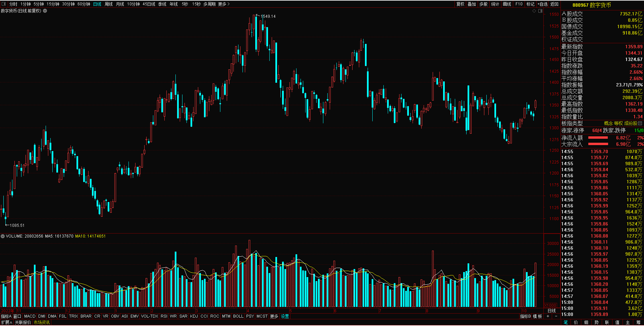Switch to the 周线 weekly period

click(x=109, y=4)
